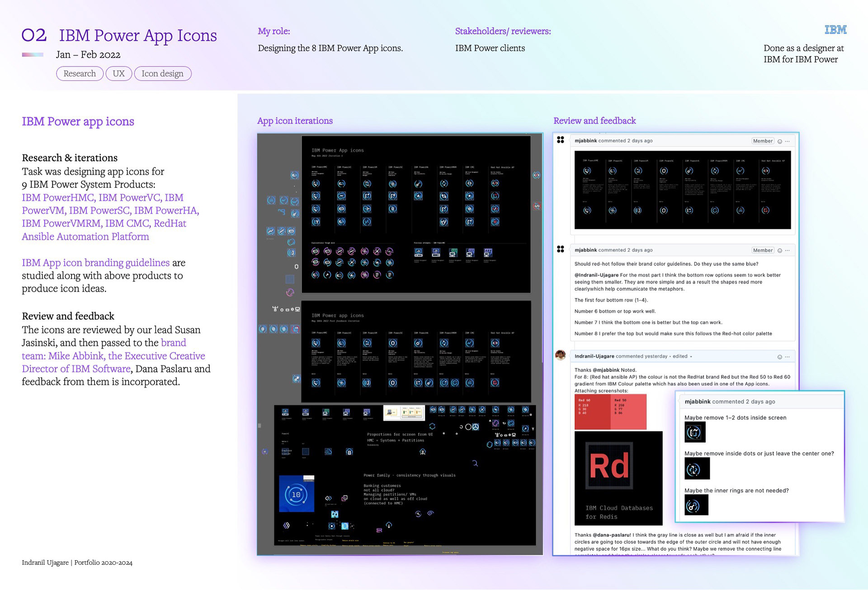Click the Red 50 color swatch
The height and width of the screenshot is (590, 868).
628,412
